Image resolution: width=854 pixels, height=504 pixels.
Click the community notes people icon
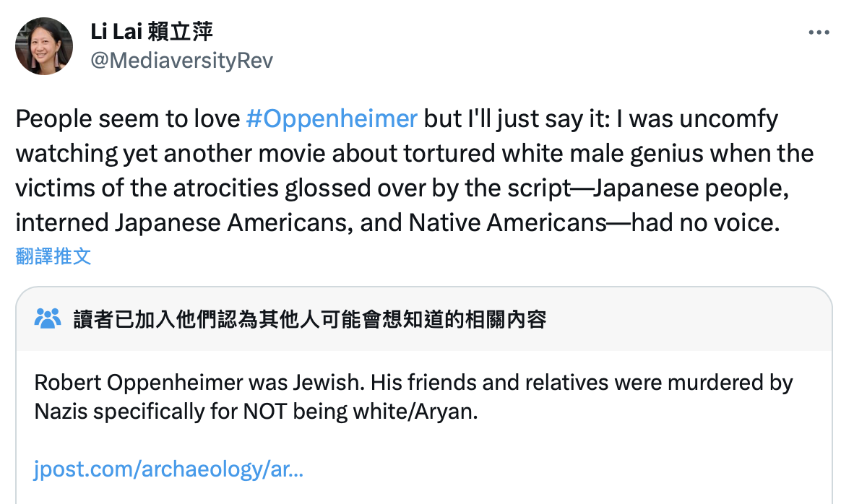pyautogui.click(x=48, y=318)
